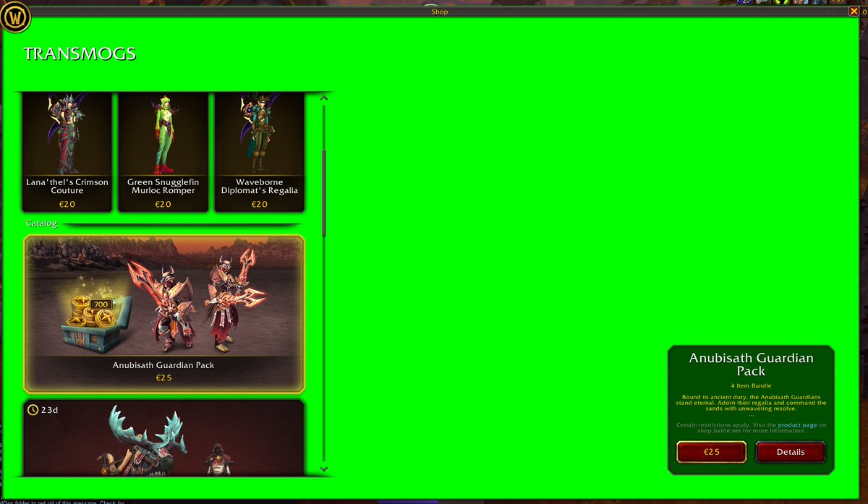The height and width of the screenshot is (504, 868).
Task: Buy the Anubisath Guardian Pack with the €25 button
Action: (712, 452)
